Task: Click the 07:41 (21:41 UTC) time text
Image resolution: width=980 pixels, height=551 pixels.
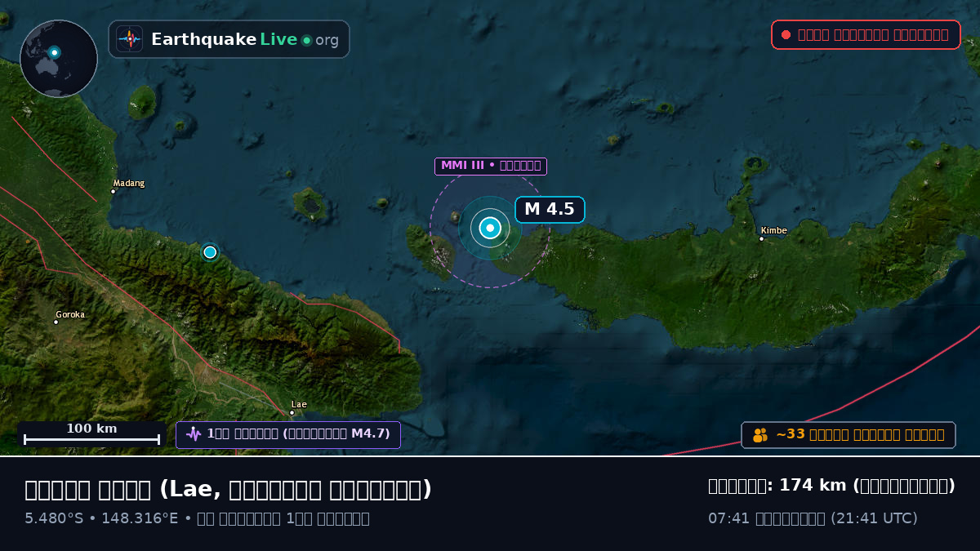Action: 813,518
